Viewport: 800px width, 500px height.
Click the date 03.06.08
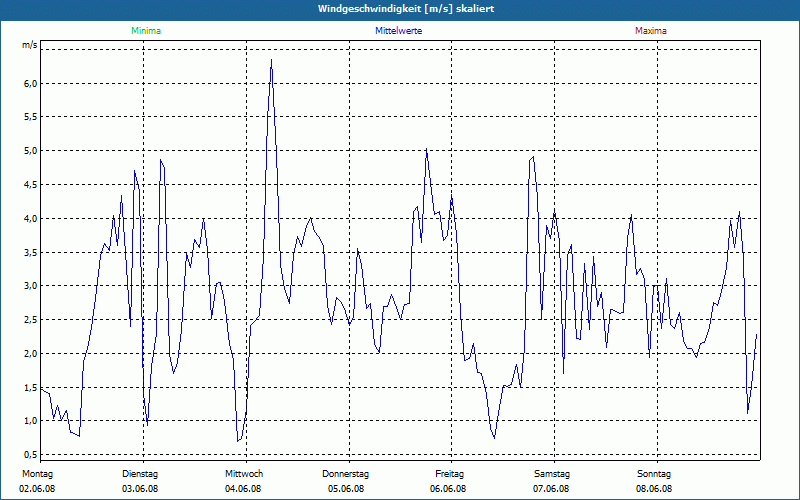coord(140,489)
